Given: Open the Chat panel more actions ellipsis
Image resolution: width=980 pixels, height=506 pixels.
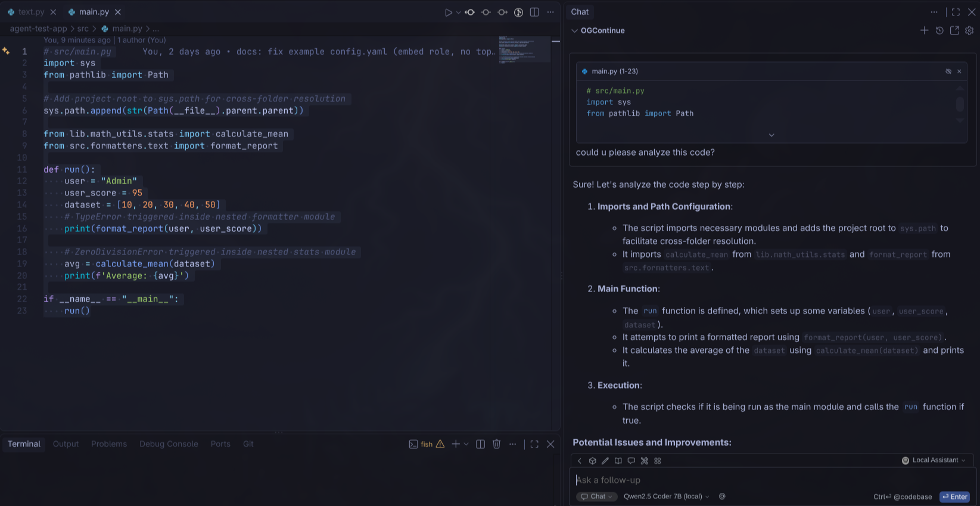Looking at the screenshot, I should click(x=934, y=12).
